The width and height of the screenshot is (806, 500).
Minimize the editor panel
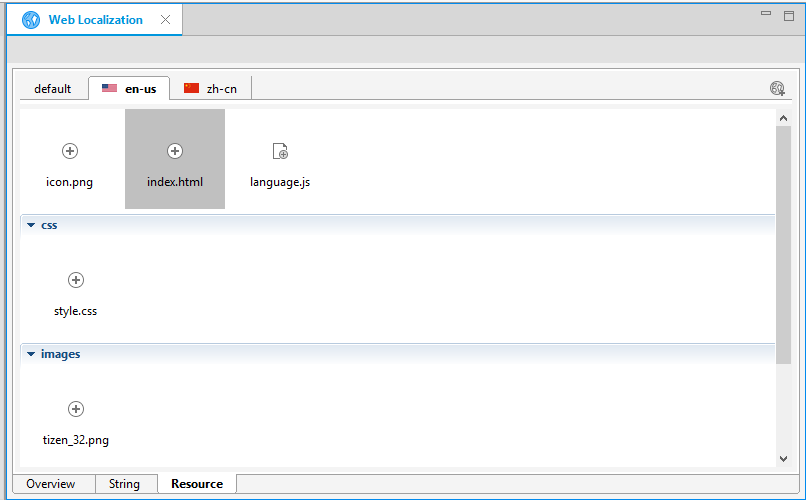coord(765,14)
